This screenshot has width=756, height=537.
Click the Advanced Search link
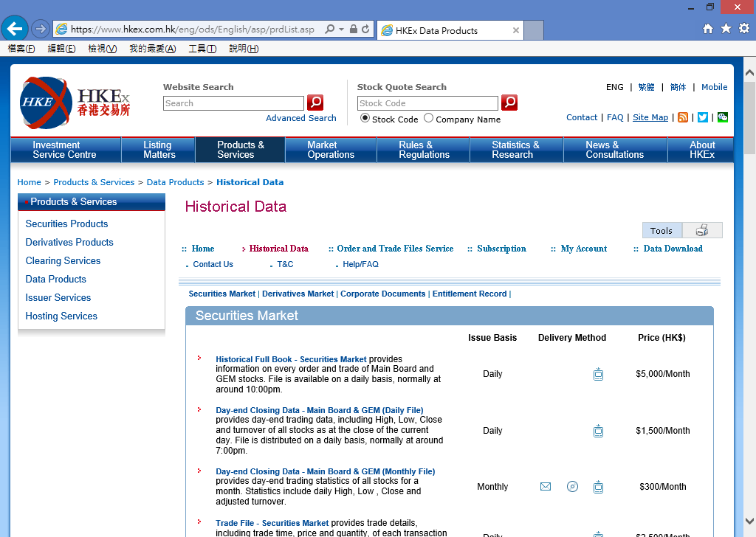tap(301, 118)
